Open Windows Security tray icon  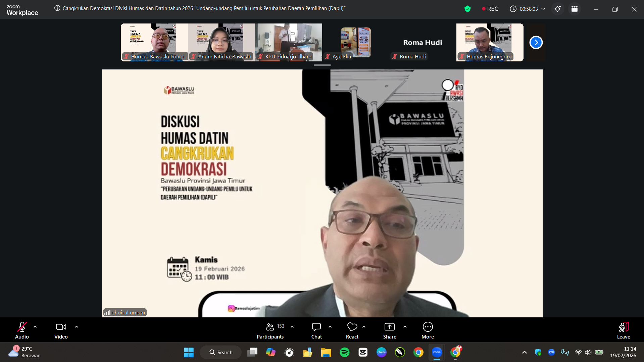tap(538, 352)
